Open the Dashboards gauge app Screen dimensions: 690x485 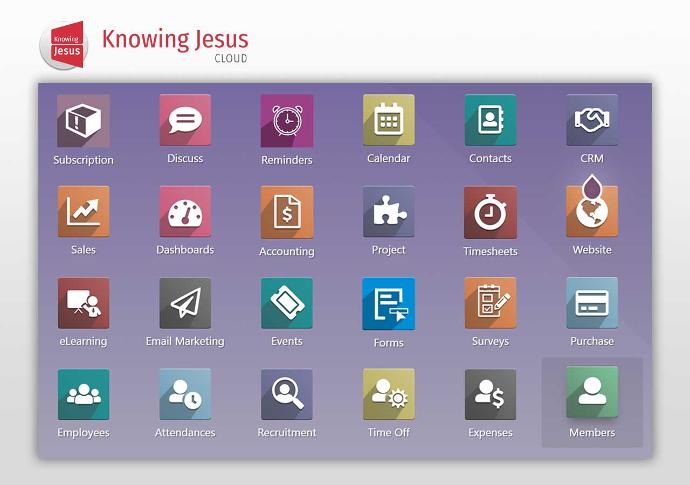click(185, 211)
